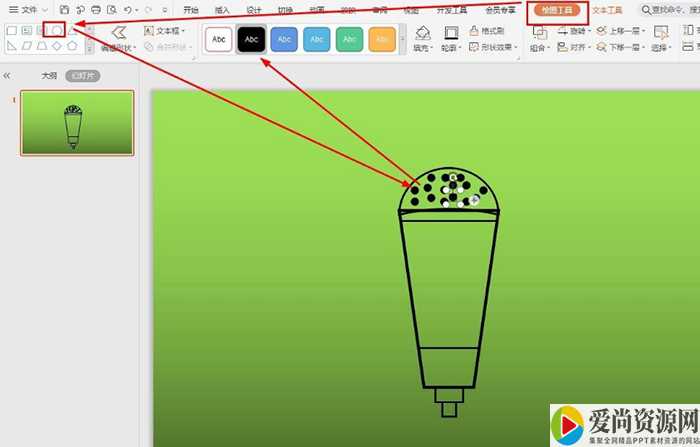Open the Drawing Tools (绘图工具) tab
The height and width of the screenshot is (447, 700).
click(x=554, y=9)
